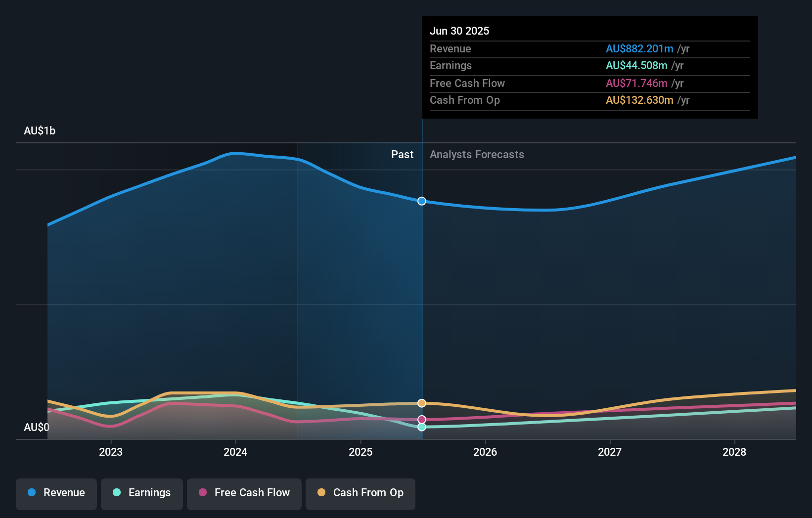Collapse the Past section of the chart
Viewport: 812px width, 518px height.
402,154
